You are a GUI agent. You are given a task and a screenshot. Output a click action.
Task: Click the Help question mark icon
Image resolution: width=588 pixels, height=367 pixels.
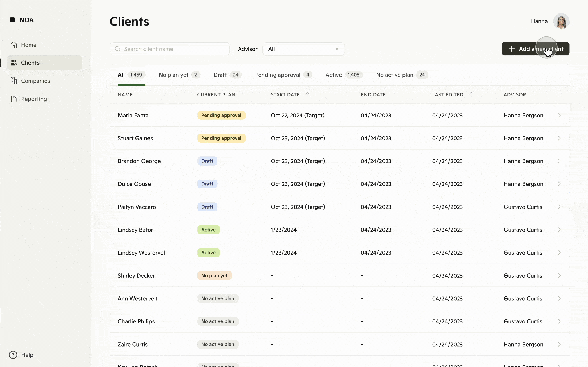pyautogui.click(x=13, y=355)
